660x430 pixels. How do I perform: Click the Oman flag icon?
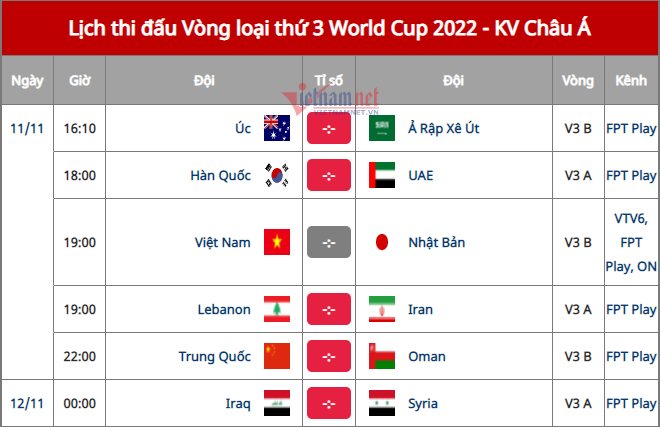point(381,356)
